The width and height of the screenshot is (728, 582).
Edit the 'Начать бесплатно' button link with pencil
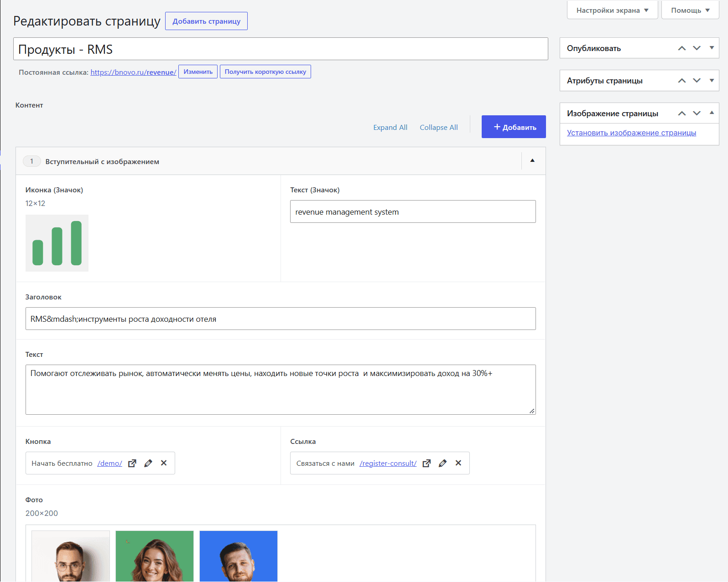point(148,463)
